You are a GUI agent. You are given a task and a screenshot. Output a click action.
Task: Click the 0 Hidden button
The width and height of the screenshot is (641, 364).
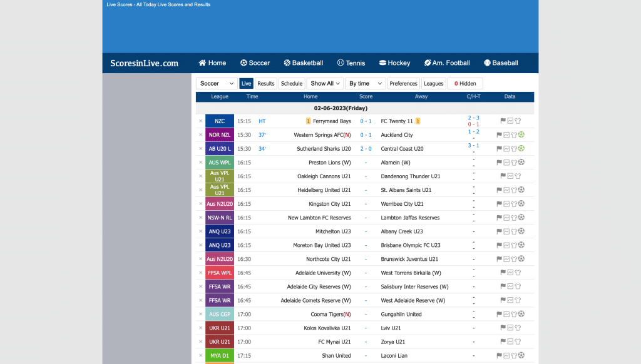[465, 83]
